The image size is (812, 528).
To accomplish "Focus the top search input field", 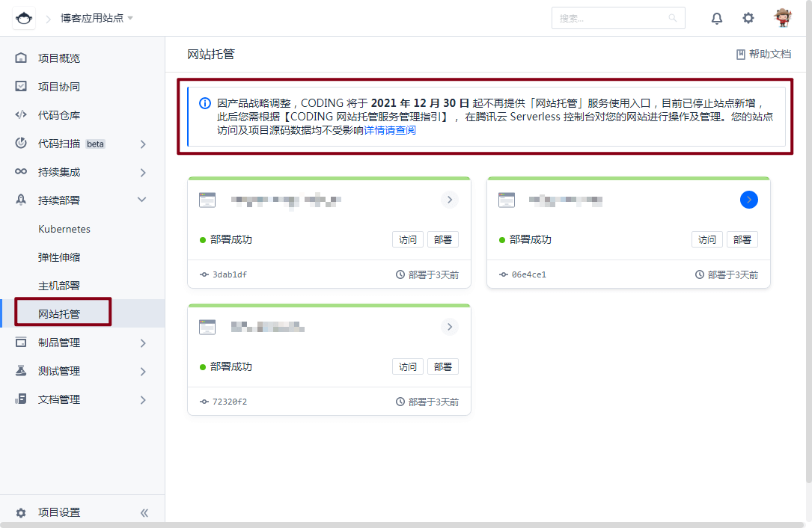I will 618,18.
